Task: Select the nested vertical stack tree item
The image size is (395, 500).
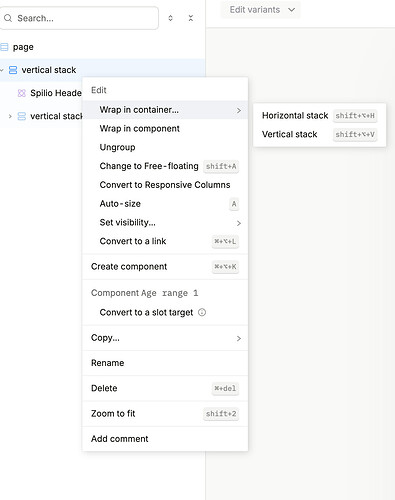Action: (41, 116)
